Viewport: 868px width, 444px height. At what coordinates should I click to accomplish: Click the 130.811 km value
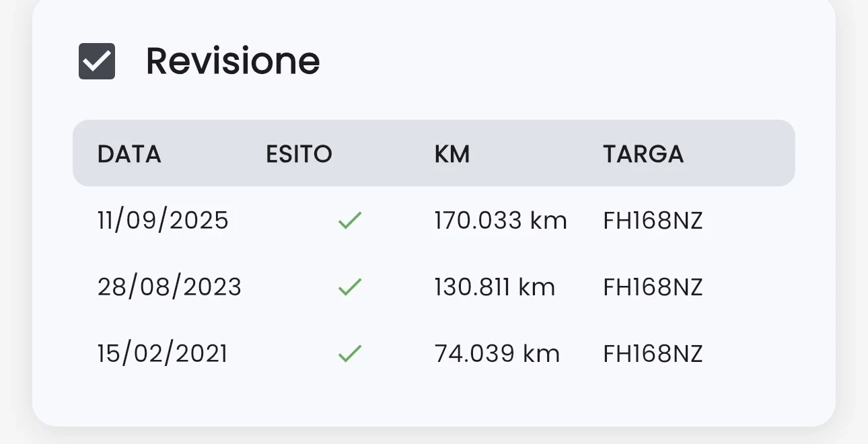(x=495, y=287)
